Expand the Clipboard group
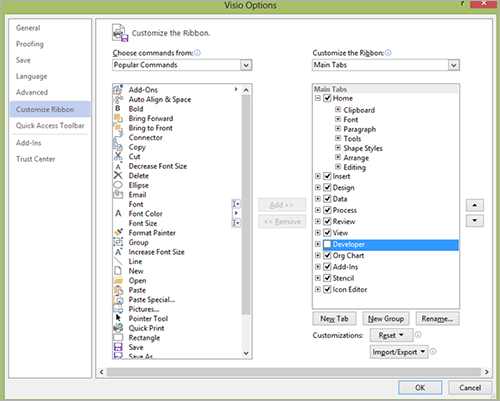The height and width of the screenshot is (401, 500). (338, 109)
